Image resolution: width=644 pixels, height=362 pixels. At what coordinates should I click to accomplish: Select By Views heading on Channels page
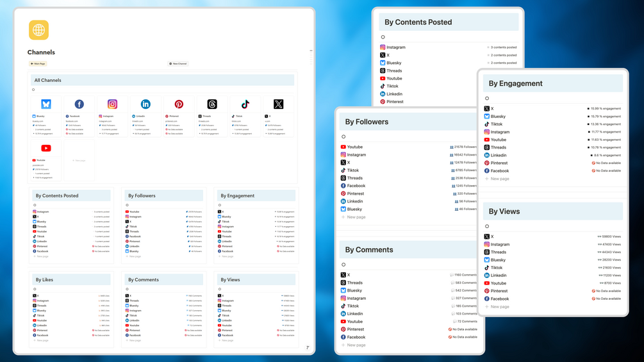pos(230,280)
